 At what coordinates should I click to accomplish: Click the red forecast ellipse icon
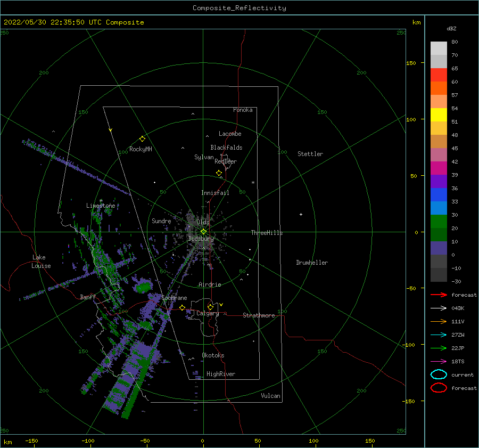click(x=439, y=388)
